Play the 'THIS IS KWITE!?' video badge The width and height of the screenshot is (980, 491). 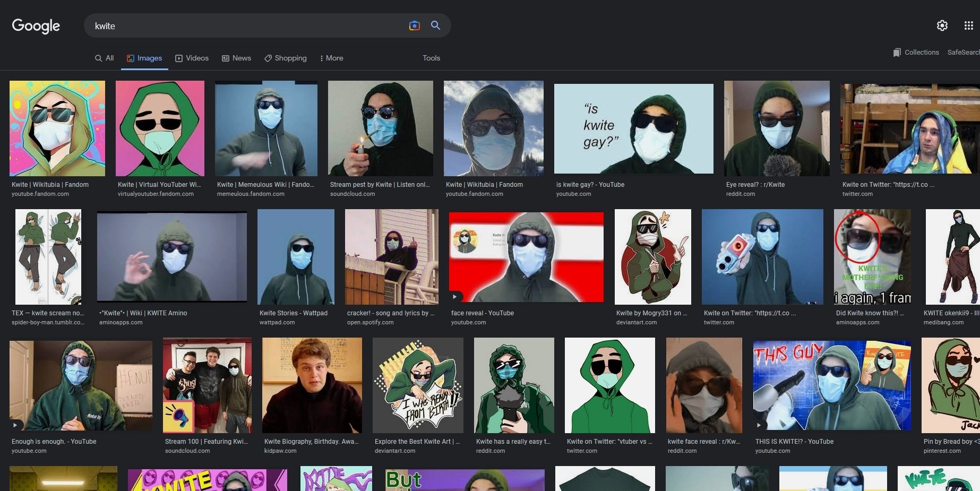point(759,425)
